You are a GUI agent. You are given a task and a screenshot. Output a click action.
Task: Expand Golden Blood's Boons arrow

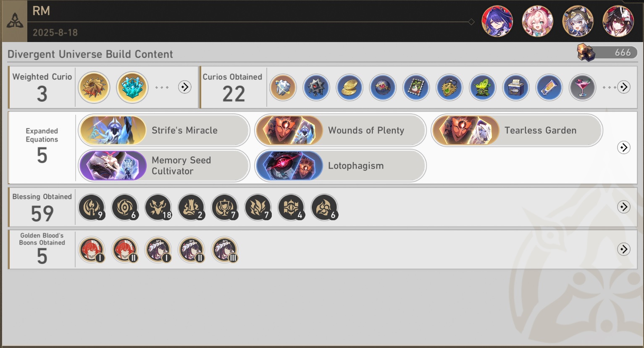pos(624,249)
